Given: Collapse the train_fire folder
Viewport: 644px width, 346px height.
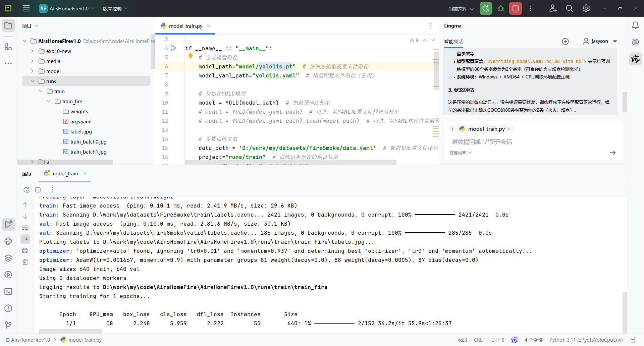Looking at the screenshot, I should (49, 101).
